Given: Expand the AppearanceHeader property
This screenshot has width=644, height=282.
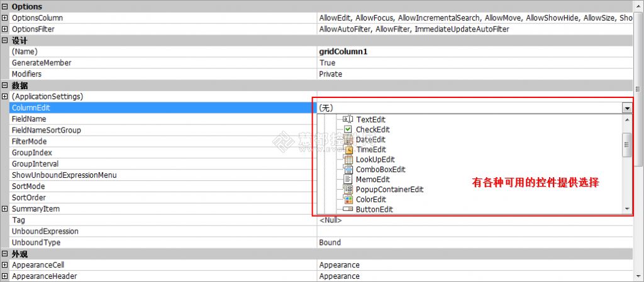Looking at the screenshot, I should 5,276.
